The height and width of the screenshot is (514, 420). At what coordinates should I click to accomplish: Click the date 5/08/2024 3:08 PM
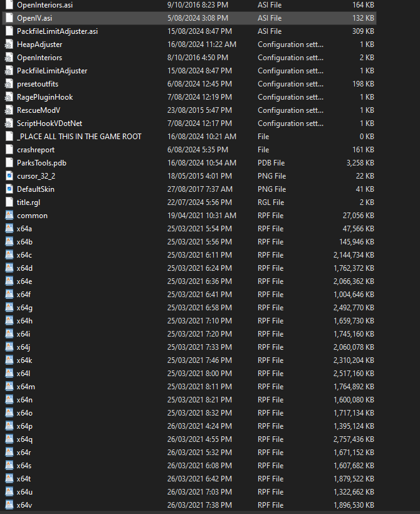click(x=197, y=18)
